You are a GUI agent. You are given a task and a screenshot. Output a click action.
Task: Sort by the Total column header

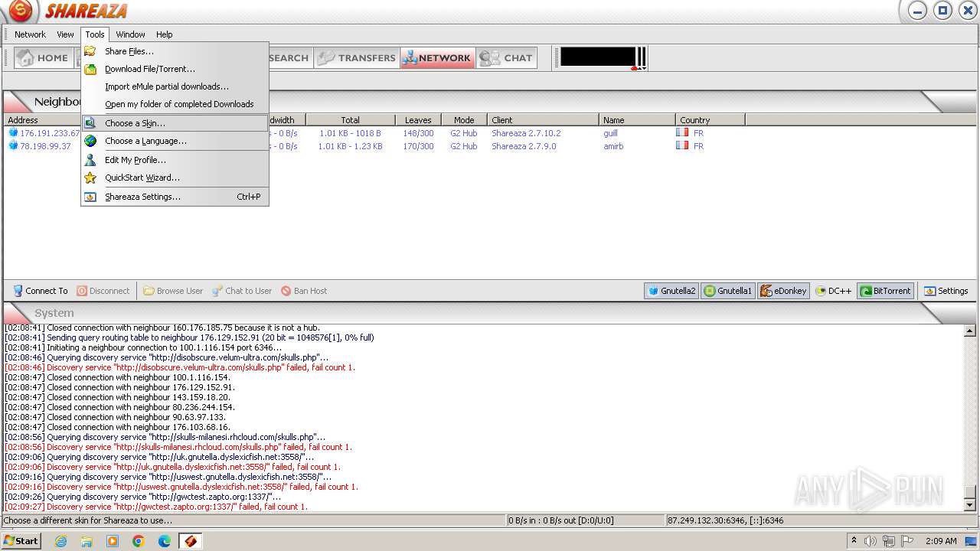pyautogui.click(x=351, y=120)
